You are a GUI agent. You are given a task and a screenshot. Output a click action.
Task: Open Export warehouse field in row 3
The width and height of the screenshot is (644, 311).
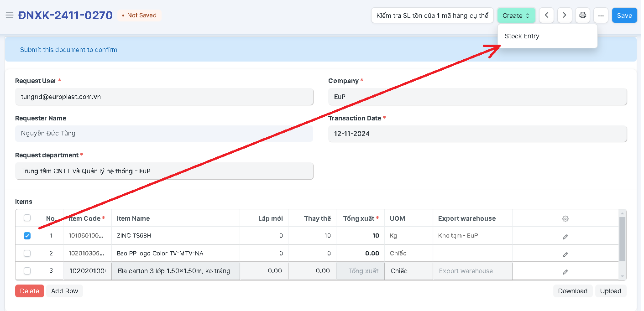(472, 271)
